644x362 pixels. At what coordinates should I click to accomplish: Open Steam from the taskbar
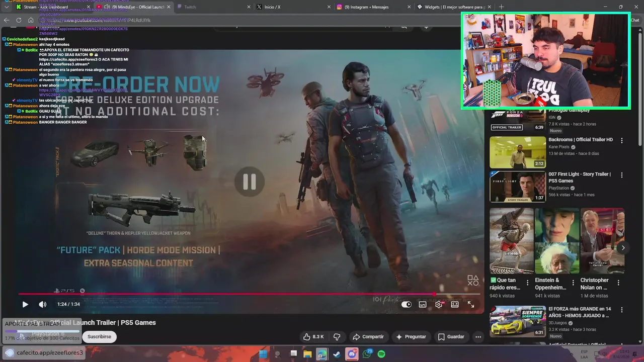tap(337, 354)
